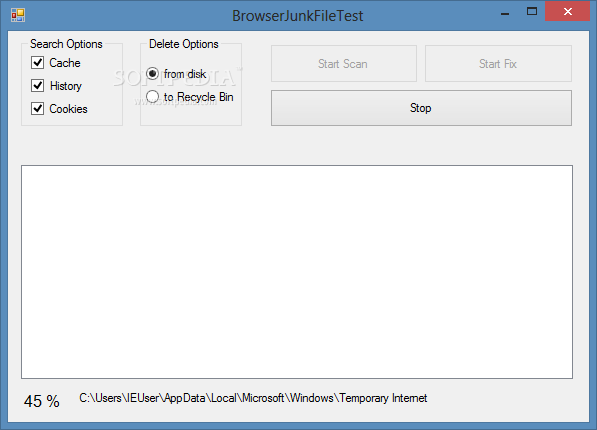Image resolution: width=597 pixels, height=430 pixels.
Task: Click the Start Scan button
Action: pos(344,64)
